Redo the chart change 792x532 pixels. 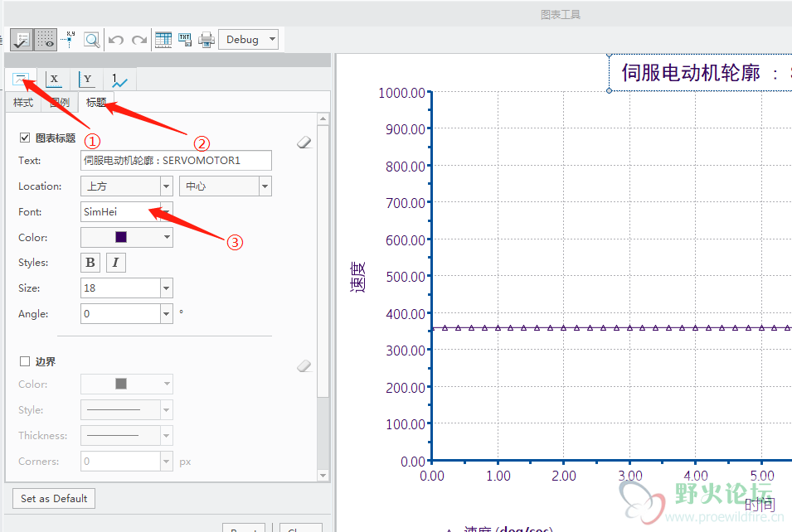(138, 40)
